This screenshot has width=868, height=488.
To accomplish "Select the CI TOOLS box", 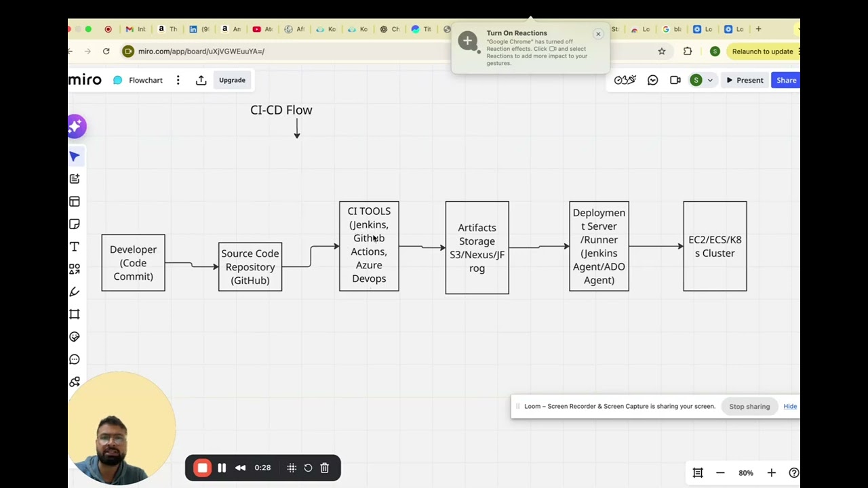I will [x=369, y=246].
